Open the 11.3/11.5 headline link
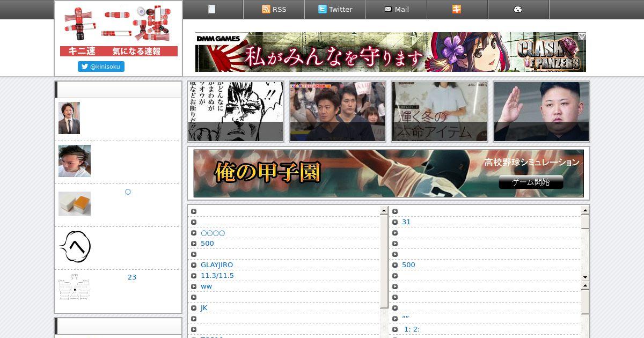The width and height of the screenshot is (644, 338). tap(217, 276)
